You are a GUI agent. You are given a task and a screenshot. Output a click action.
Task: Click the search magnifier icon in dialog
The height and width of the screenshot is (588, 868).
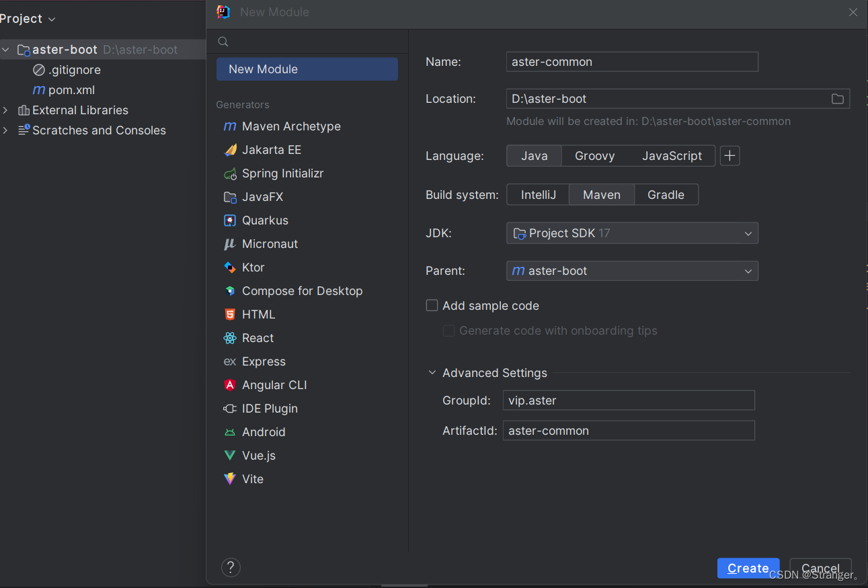(223, 42)
